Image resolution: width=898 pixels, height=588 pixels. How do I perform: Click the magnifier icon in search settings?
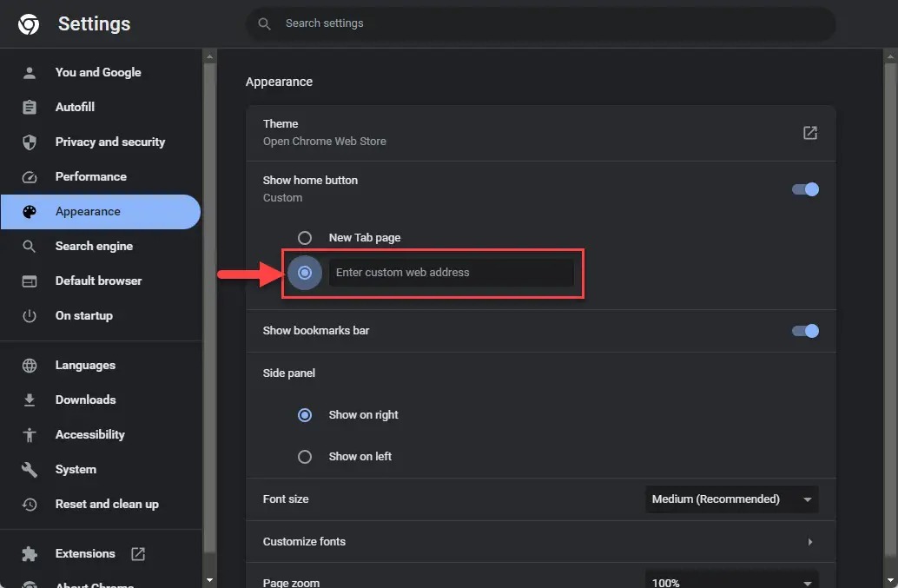click(x=264, y=23)
